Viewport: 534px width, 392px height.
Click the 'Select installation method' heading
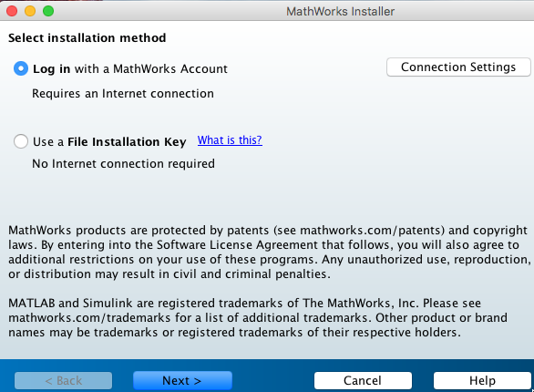click(x=87, y=37)
